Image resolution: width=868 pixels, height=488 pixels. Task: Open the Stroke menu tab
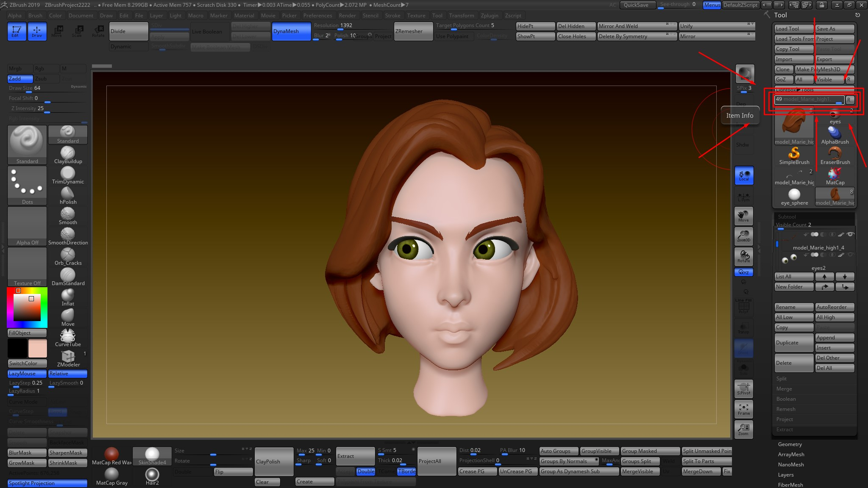(387, 15)
